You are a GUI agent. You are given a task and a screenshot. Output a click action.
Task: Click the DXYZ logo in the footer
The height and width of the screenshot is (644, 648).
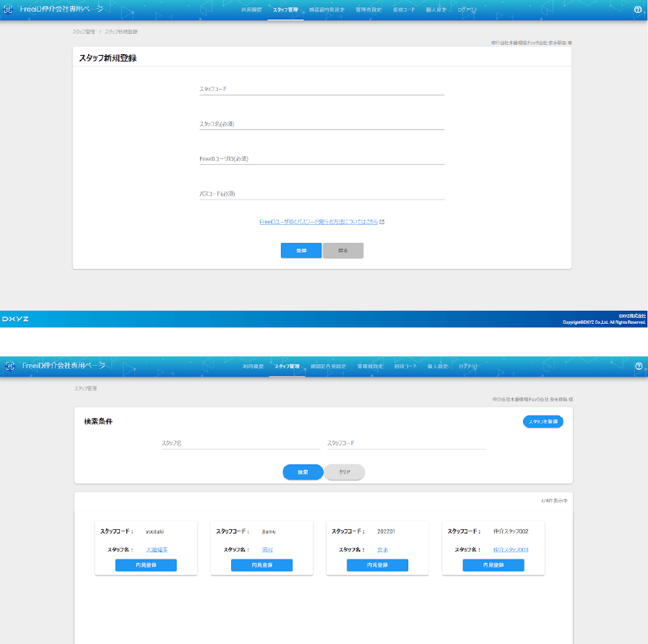pyautogui.click(x=15, y=319)
